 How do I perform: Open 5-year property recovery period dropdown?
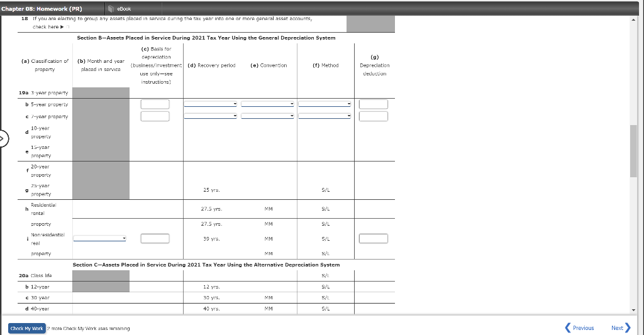click(210, 104)
